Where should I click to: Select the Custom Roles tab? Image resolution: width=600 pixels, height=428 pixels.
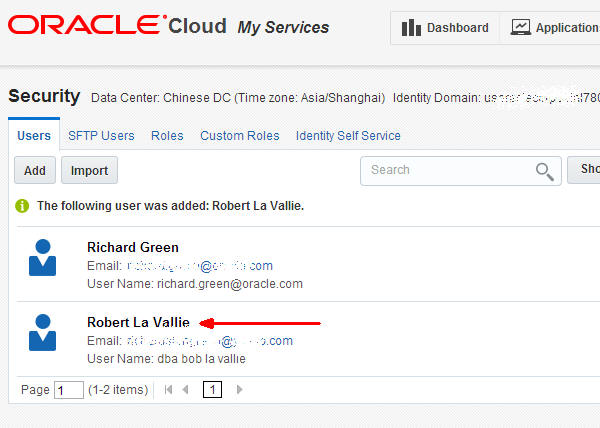tap(240, 136)
